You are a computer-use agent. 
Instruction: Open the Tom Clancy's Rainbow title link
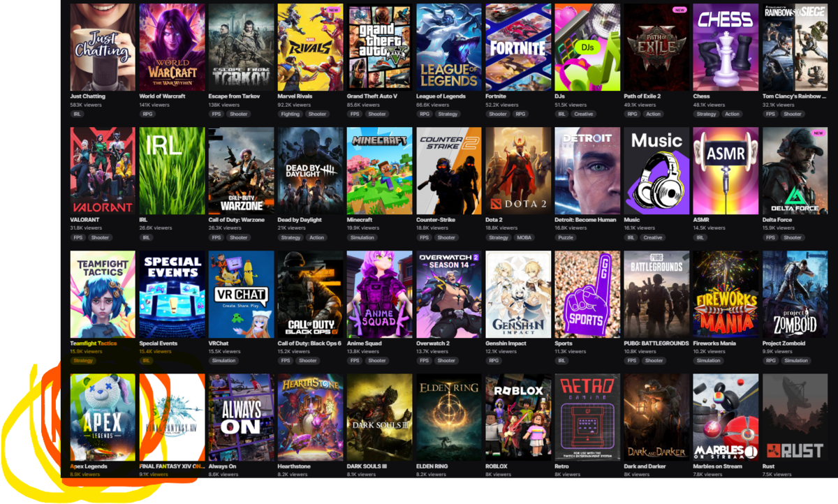(x=795, y=96)
